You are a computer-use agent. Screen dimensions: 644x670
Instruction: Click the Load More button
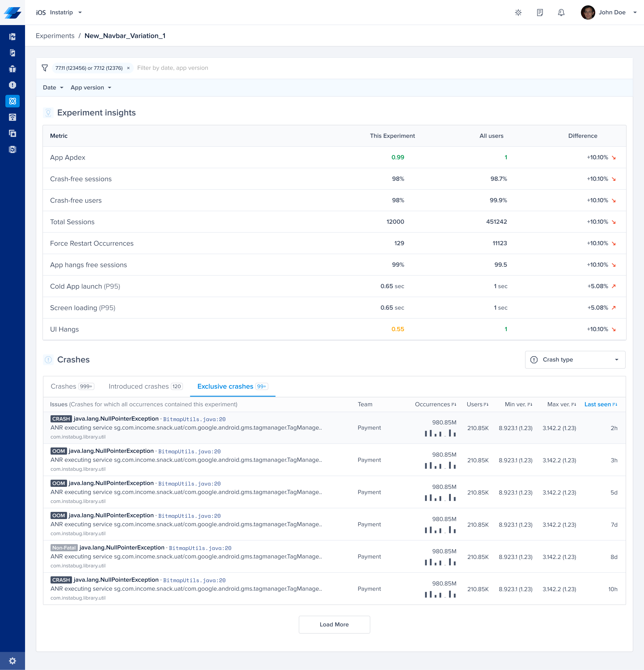(x=334, y=625)
